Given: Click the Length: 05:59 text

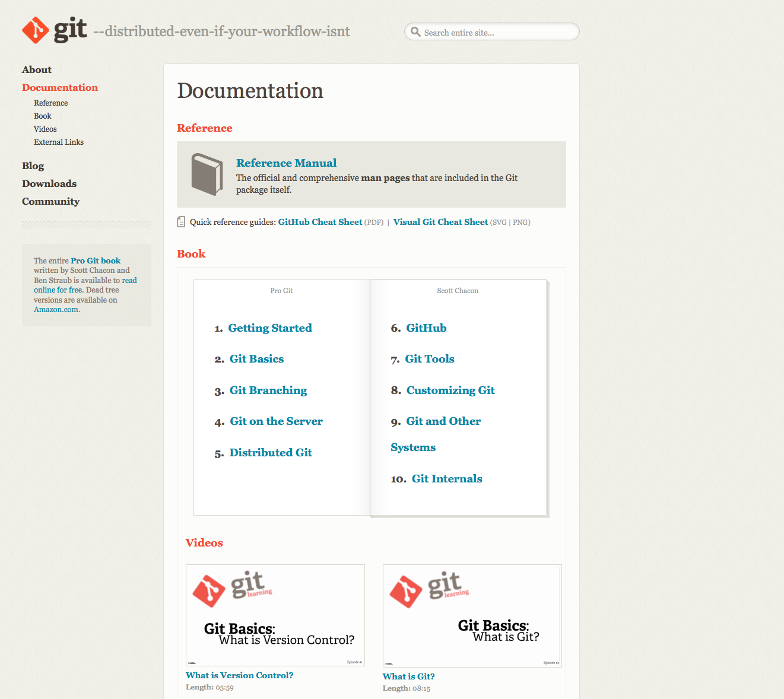Looking at the screenshot, I should click(210, 687).
